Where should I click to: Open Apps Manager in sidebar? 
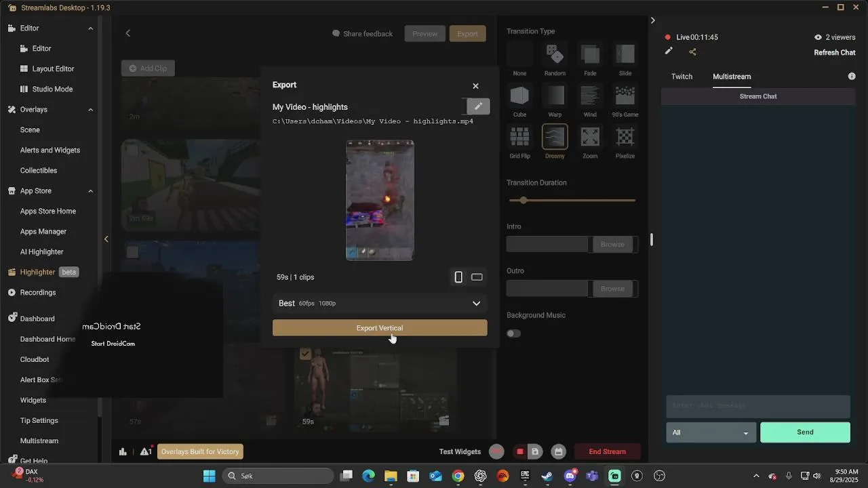pos(43,232)
